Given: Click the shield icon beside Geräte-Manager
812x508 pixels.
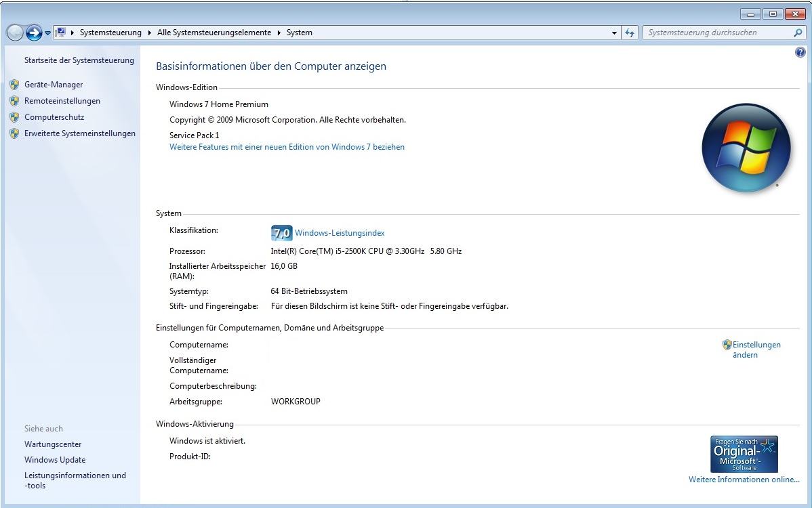Looking at the screenshot, I should pyautogui.click(x=14, y=84).
